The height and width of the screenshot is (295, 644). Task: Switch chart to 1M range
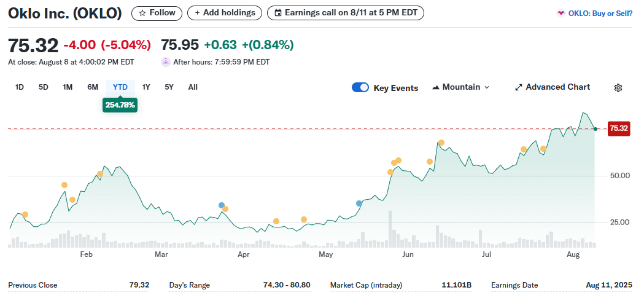(x=68, y=87)
